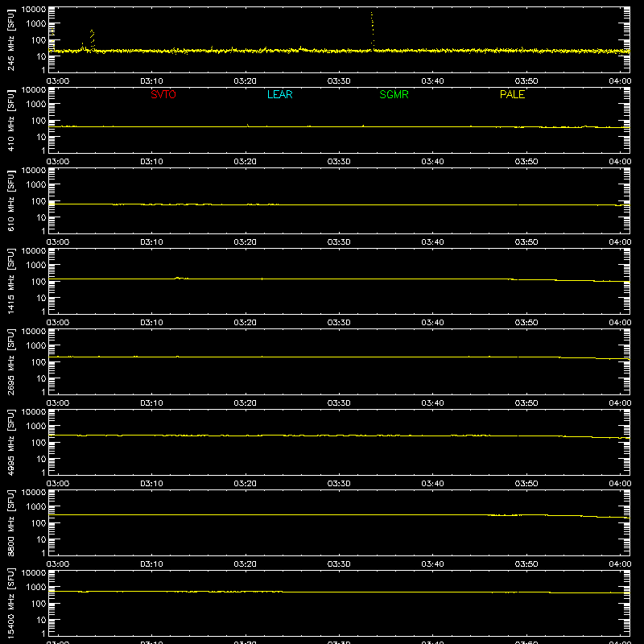Click the 1000 tick label of 15400 MHz panel
The image size is (644, 644).
point(36,588)
